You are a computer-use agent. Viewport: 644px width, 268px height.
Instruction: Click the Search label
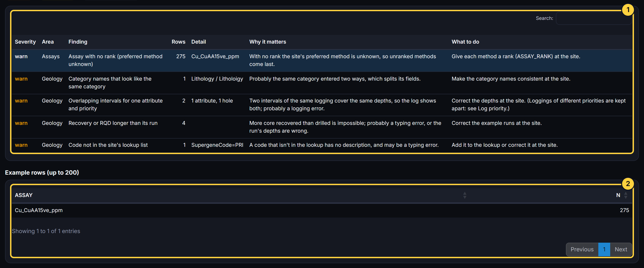(x=544, y=18)
